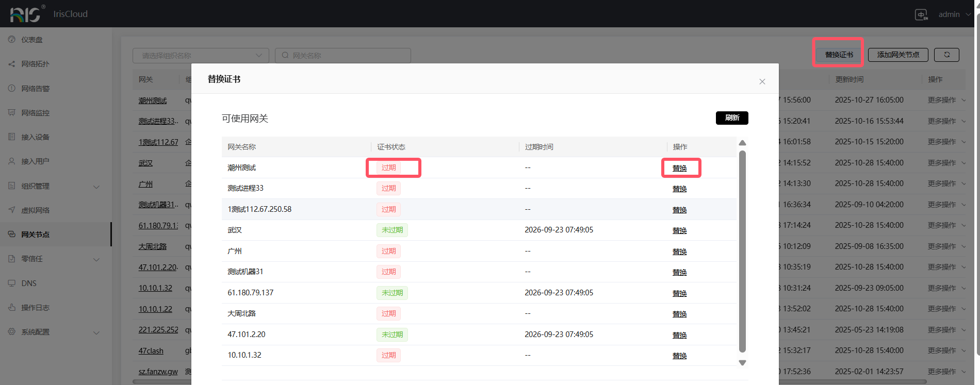Close the 替换证书 dialog

coord(762,81)
